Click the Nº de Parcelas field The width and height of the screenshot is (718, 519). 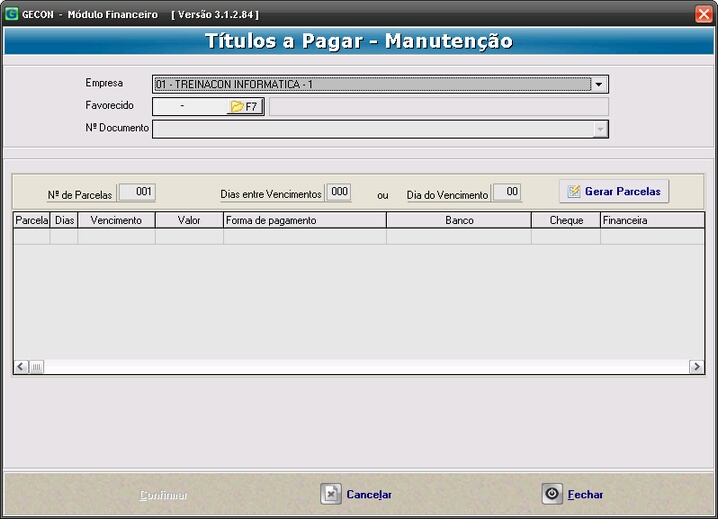coord(137,192)
